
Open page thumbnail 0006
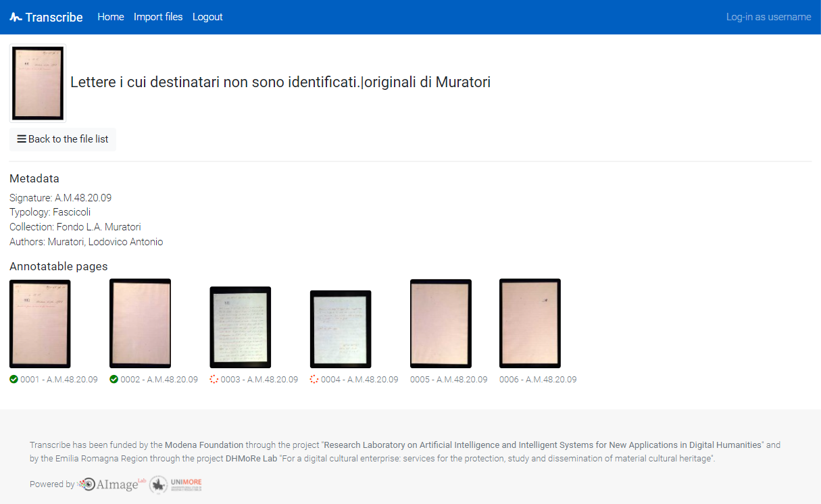point(530,323)
